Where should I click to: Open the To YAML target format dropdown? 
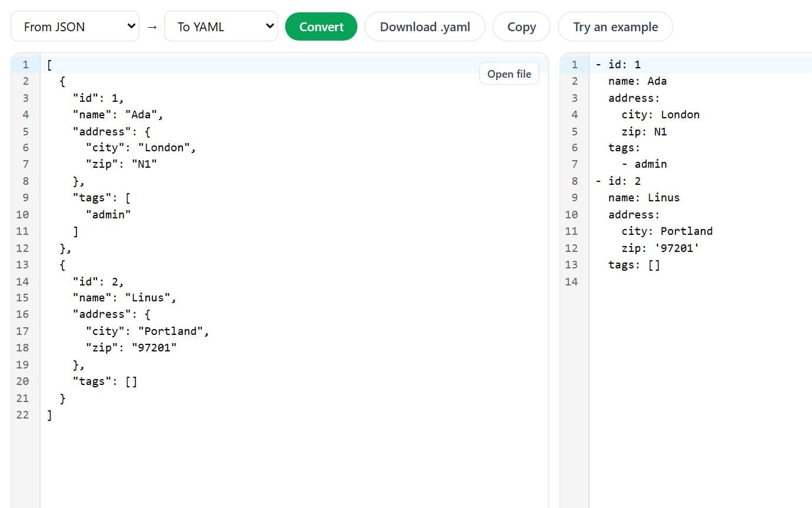click(221, 26)
